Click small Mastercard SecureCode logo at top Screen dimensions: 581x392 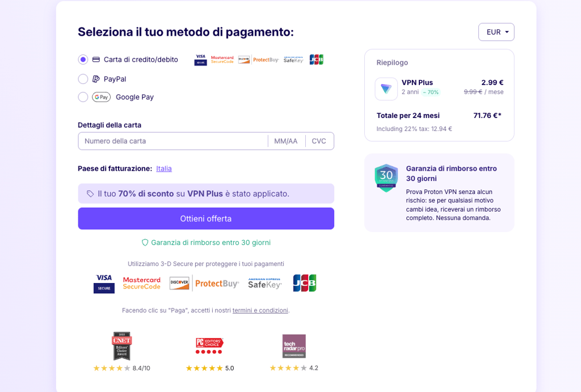coord(222,60)
